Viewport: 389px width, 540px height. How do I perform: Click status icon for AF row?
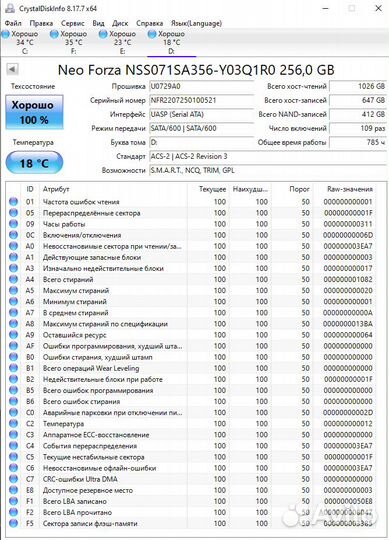[x=13, y=346]
